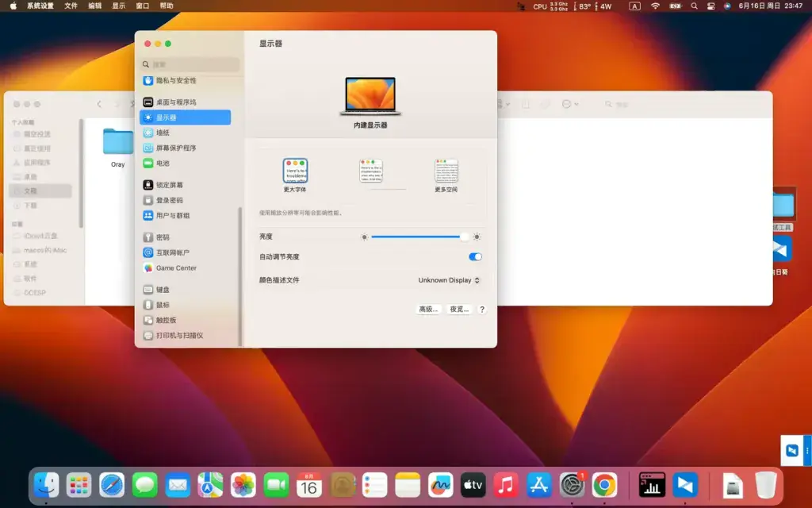Click the input source A icon
Screen dimensions: 812x508
[634, 6]
